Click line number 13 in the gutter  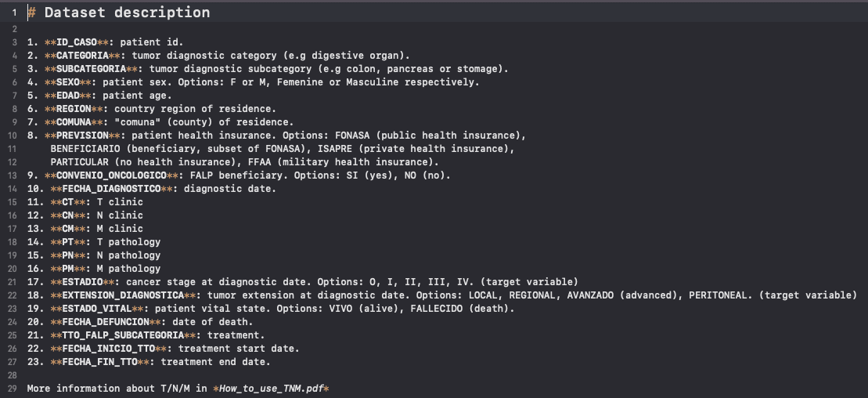coord(13,175)
